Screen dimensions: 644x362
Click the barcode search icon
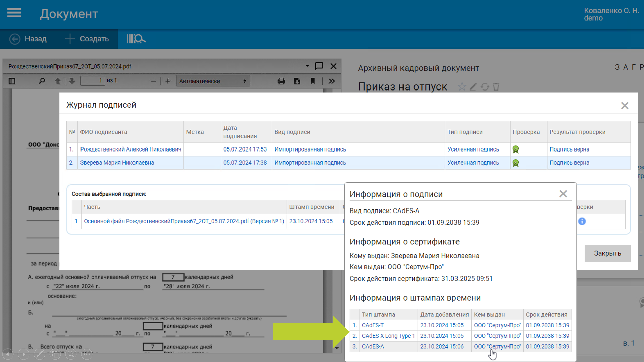136,39
